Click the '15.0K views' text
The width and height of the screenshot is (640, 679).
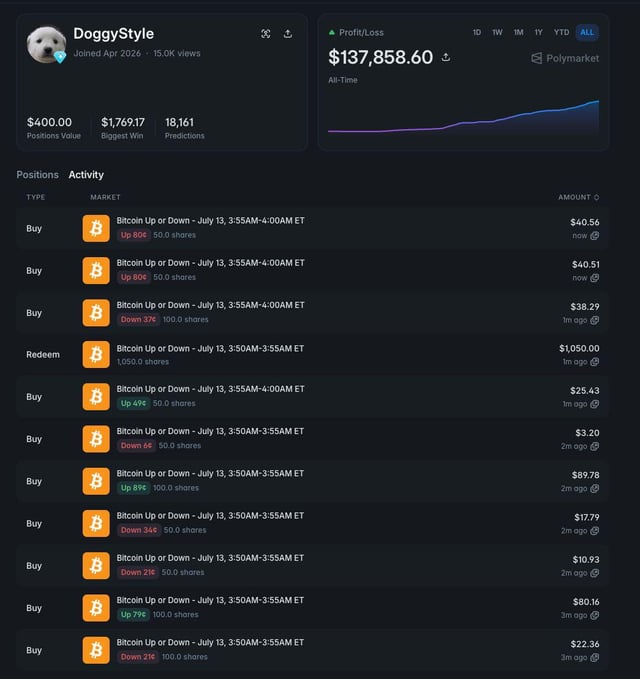(x=177, y=53)
